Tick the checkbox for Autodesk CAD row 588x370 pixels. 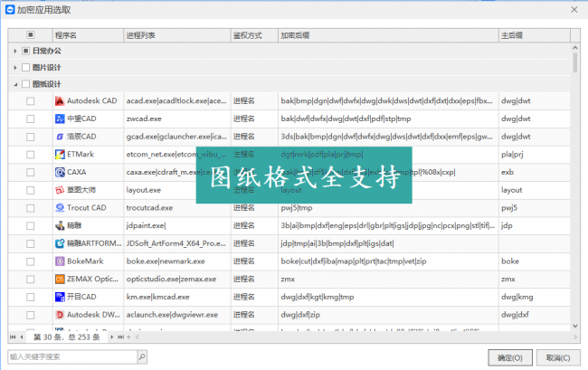31,101
